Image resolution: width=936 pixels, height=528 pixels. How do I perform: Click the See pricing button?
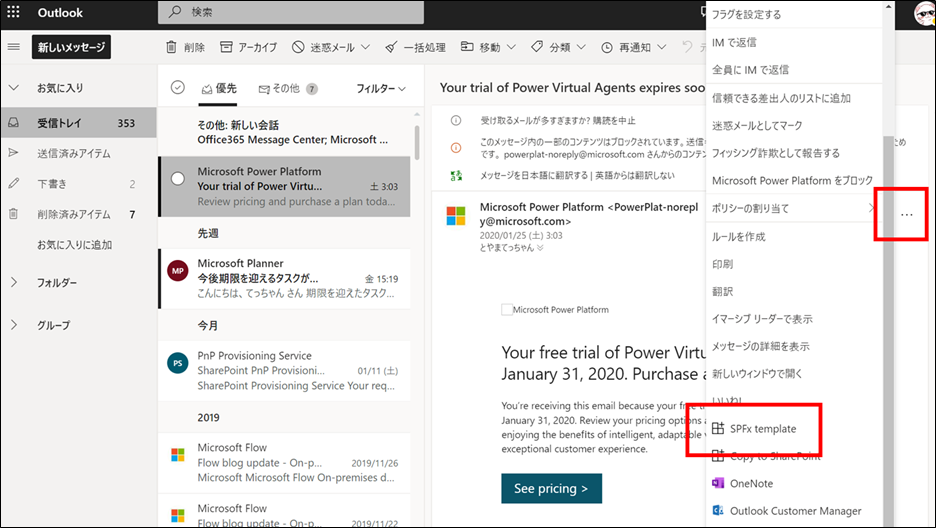click(551, 488)
